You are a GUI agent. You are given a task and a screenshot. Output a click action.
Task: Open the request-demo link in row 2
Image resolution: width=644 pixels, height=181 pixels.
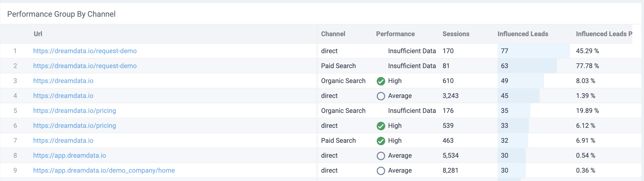click(85, 66)
